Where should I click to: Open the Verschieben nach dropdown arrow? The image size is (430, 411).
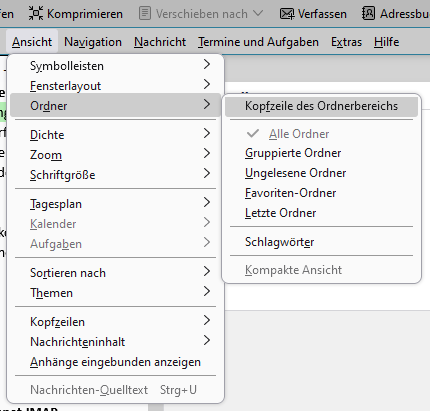[x=258, y=13]
